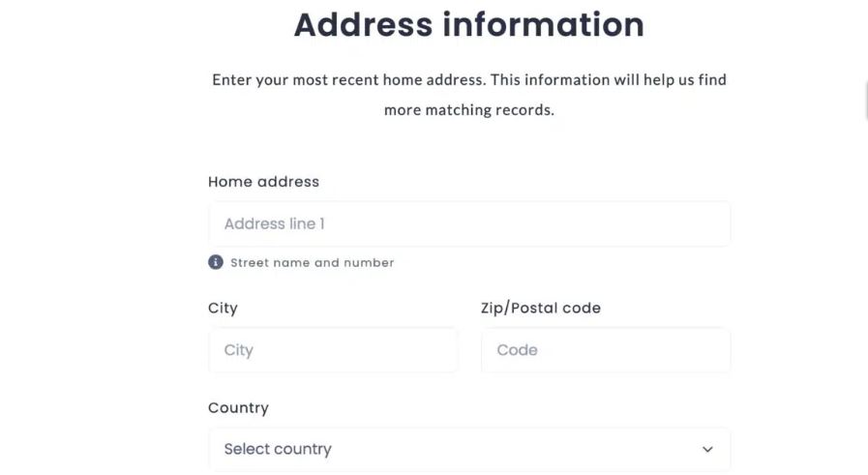Click the scrollbar thumb at right edge
The image size is (868, 475).
[x=866, y=101]
